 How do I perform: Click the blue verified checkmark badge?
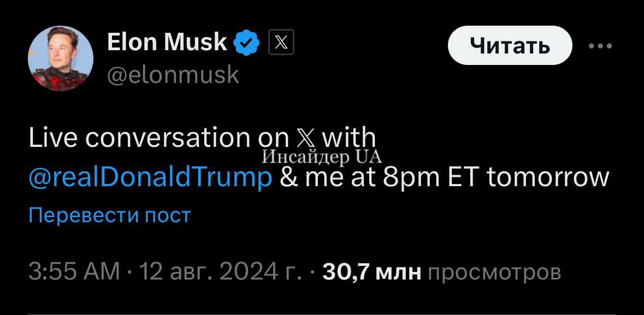click(246, 44)
